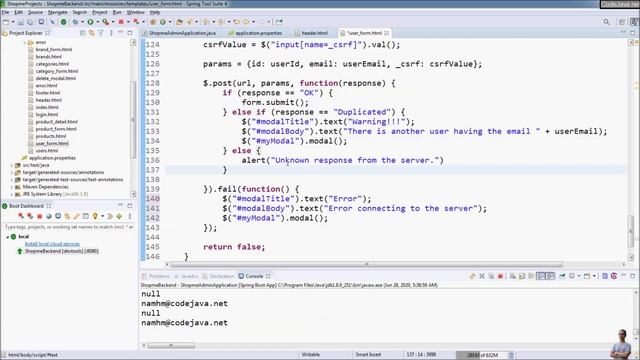The width and height of the screenshot is (640, 360).
Task: Click Open Console icon in Boot Dashboard
Action: pos(58,216)
